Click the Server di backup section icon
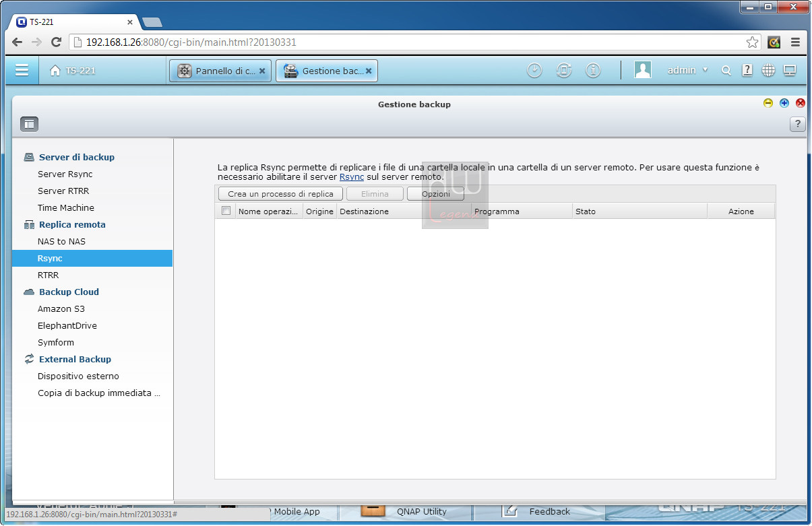 click(x=29, y=157)
